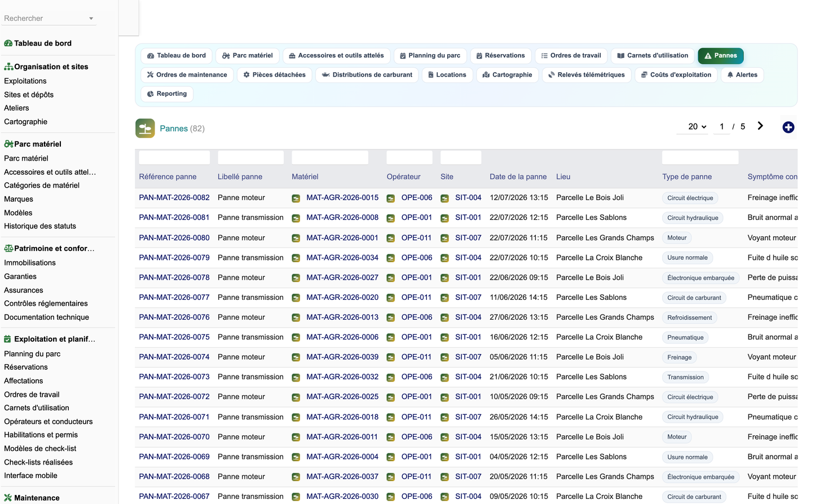Viewport: 815px width, 504px height.
Task: Click wrench icon of Maintenance section
Action: (x=8, y=498)
